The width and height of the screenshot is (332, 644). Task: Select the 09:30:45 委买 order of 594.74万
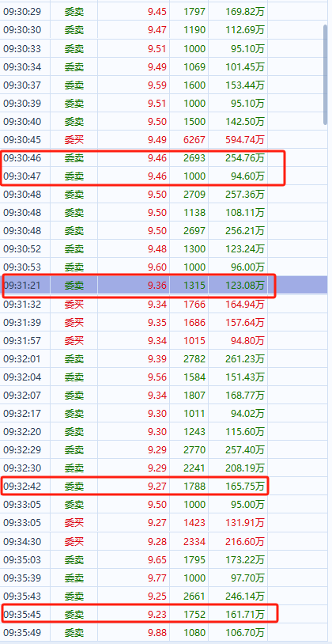coord(164,140)
